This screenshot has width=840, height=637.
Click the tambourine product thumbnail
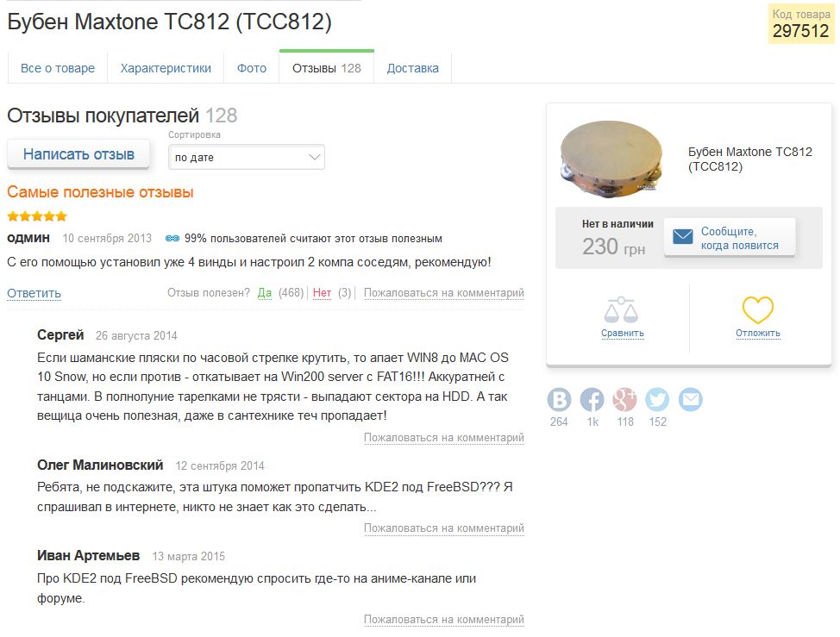click(611, 159)
